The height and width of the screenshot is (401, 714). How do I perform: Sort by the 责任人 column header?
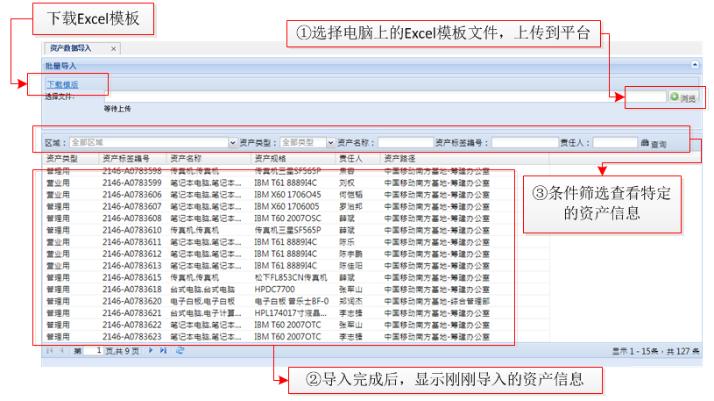(x=357, y=158)
